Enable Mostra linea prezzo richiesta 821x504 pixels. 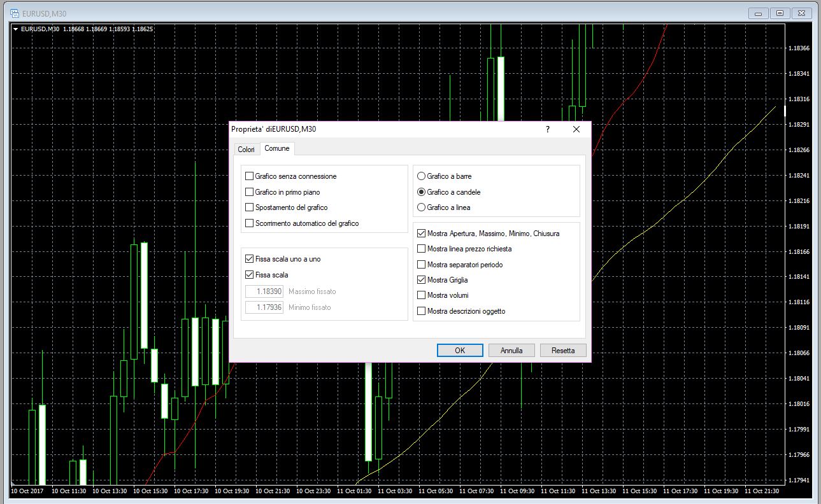(x=421, y=249)
